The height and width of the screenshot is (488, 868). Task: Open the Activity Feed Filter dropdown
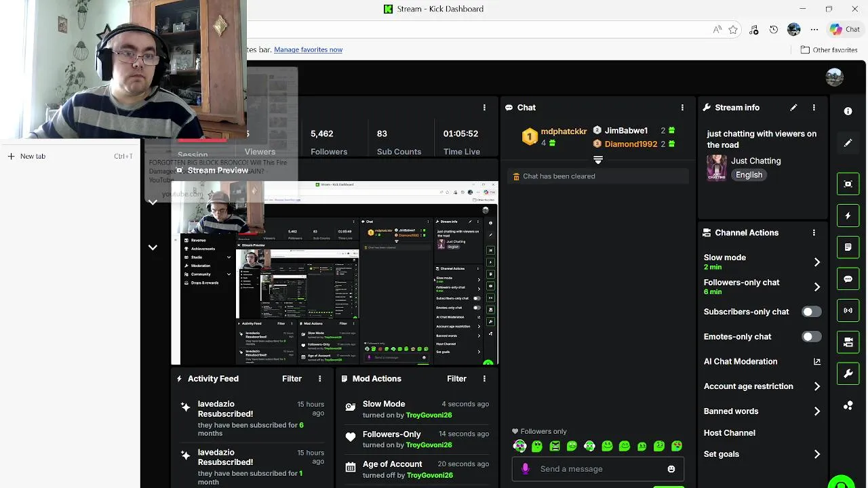292,379
